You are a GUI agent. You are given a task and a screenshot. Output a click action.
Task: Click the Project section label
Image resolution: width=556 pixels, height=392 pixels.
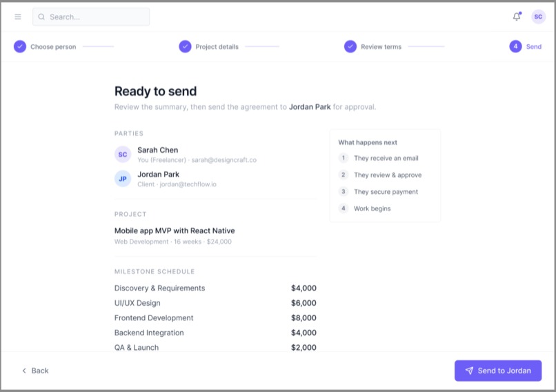(130, 214)
